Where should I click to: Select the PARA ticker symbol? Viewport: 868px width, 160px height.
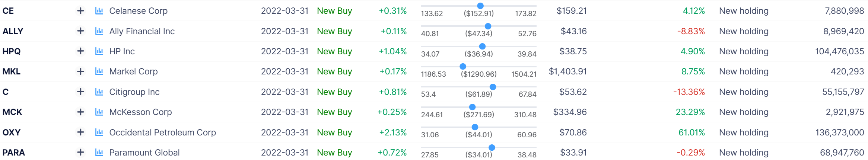pyautogui.click(x=14, y=153)
